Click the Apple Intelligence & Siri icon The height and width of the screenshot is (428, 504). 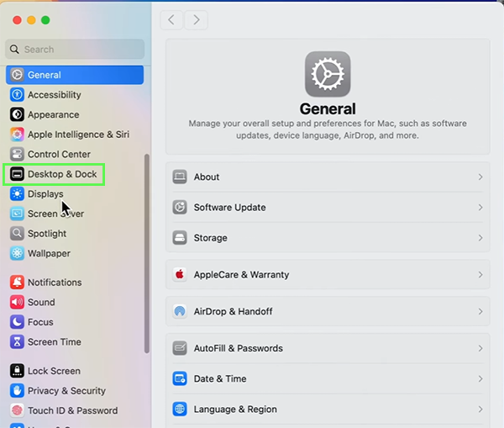(x=17, y=135)
